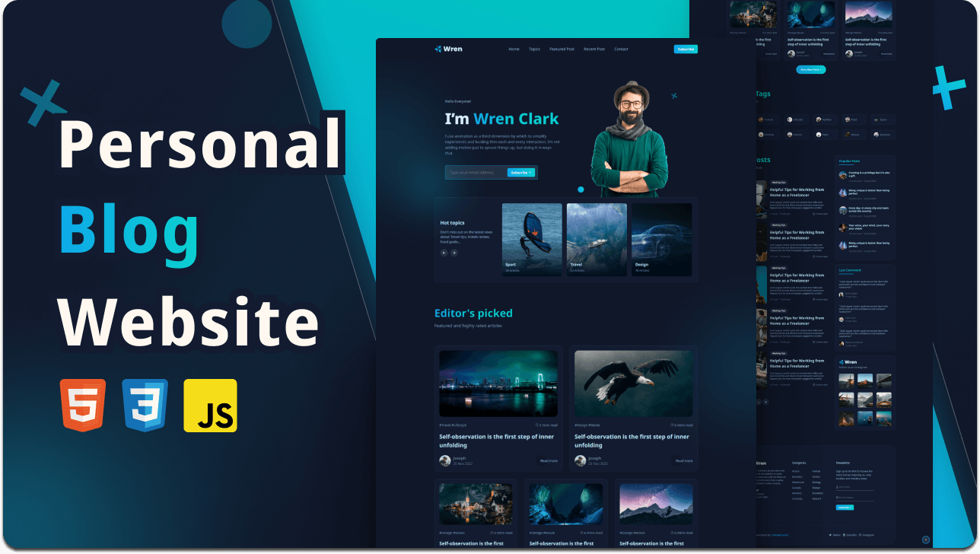Click the Subscribe button in the header
Image resolution: width=980 pixels, height=554 pixels.
686,49
